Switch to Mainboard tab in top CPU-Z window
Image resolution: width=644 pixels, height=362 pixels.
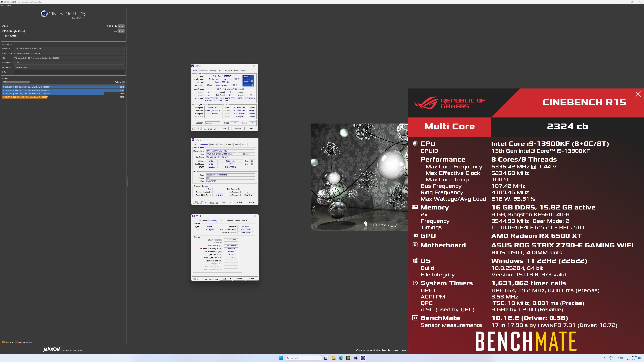click(x=203, y=70)
